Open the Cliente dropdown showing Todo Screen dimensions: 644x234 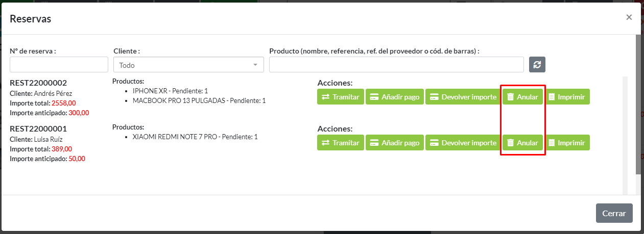click(x=184, y=65)
